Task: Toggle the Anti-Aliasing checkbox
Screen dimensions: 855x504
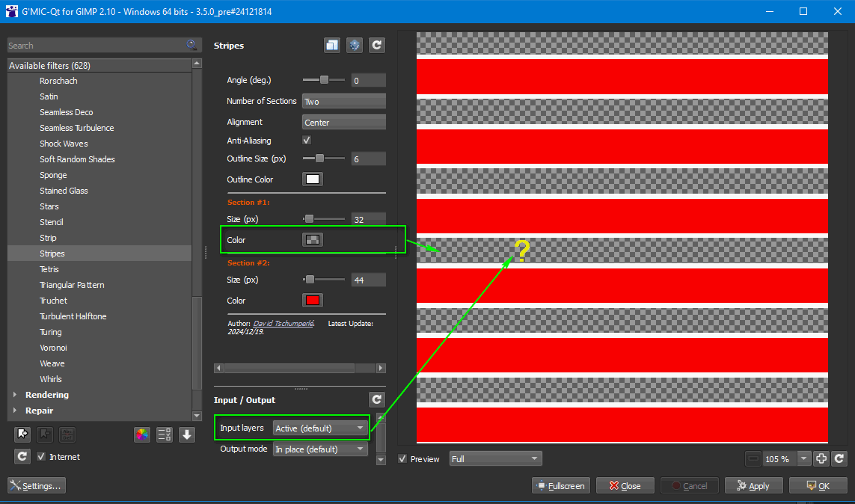Action: [x=307, y=140]
